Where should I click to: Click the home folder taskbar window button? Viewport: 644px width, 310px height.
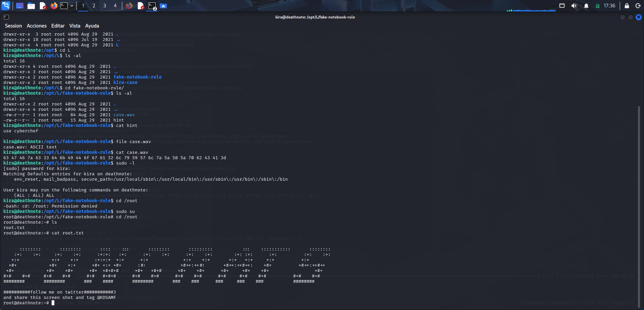click(163, 6)
